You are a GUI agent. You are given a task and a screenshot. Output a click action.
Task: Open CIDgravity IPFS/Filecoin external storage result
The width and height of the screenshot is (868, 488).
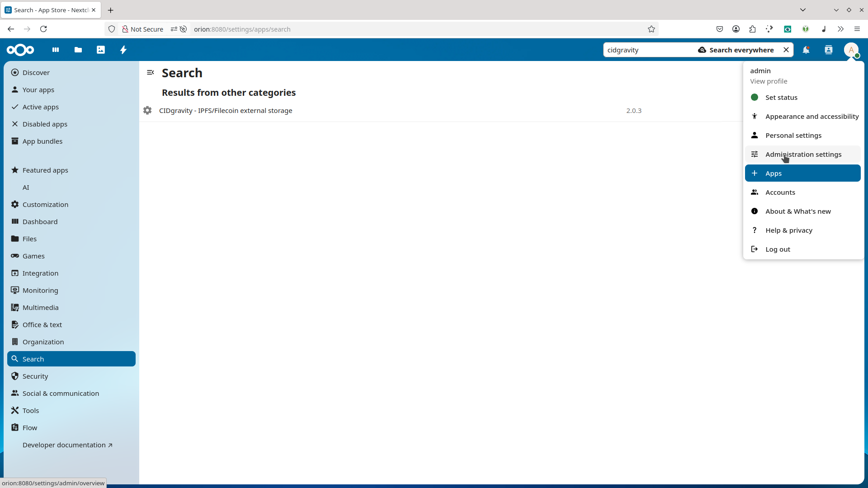click(x=226, y=111)
